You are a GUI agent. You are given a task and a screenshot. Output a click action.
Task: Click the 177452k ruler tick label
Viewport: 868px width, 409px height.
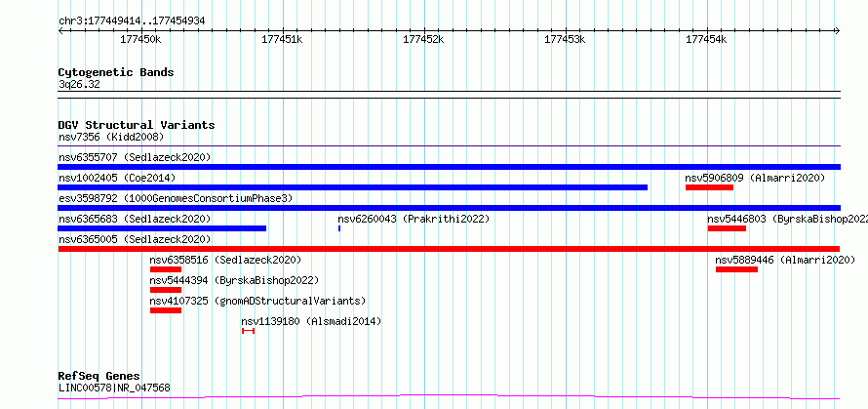coord(424,39)
